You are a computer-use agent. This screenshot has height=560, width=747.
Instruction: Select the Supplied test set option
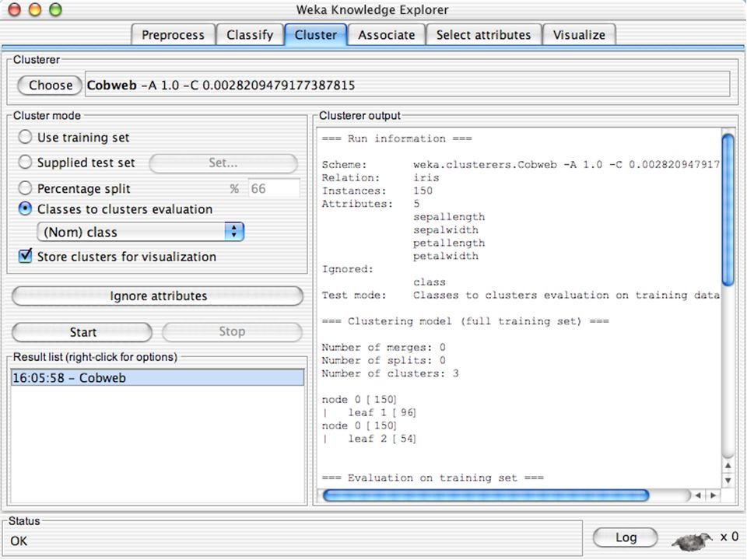click(x=25, y=163)
